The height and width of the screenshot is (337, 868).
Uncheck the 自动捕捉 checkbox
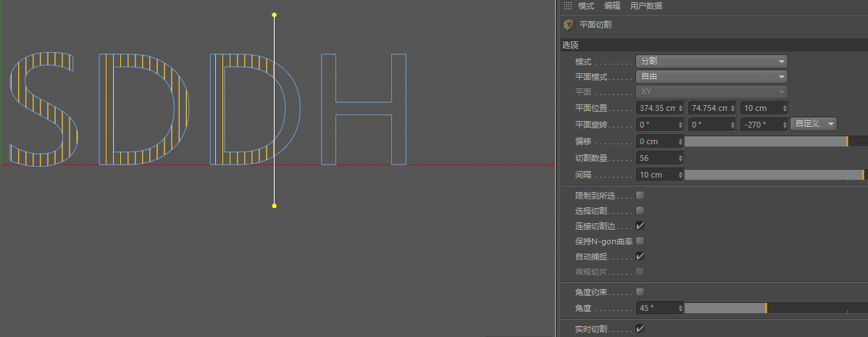coord(640,257)
